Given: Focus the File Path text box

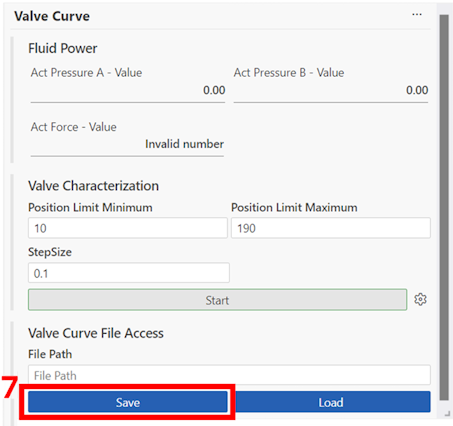Looking at the screenshot, I should 229,375.
